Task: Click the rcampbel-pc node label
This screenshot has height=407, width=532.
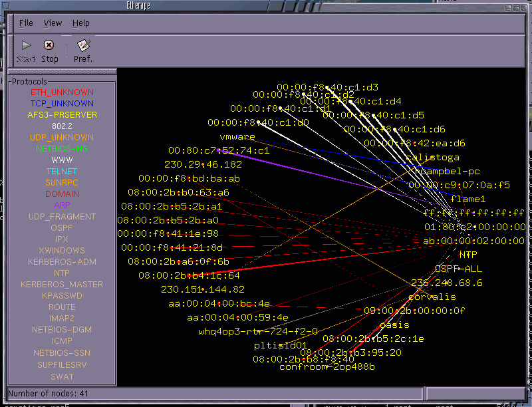Action: tap(448, 172)
